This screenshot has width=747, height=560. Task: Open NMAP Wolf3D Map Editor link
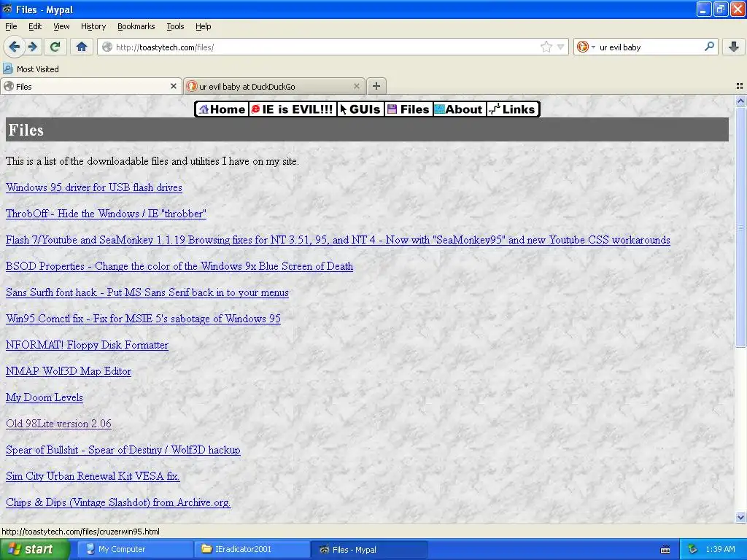[x=68, y=371]
